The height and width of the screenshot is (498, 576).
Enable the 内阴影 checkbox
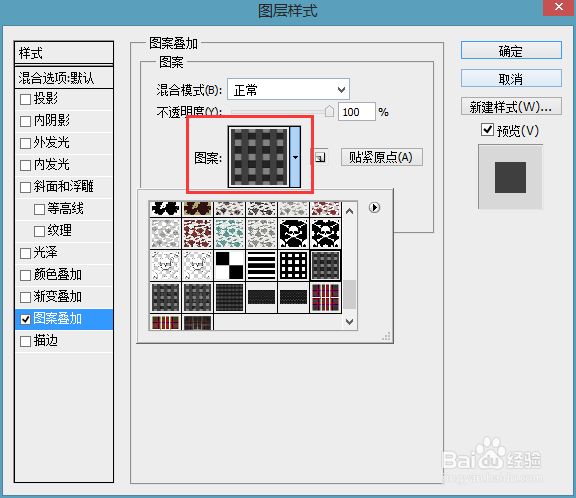[25, 121]
